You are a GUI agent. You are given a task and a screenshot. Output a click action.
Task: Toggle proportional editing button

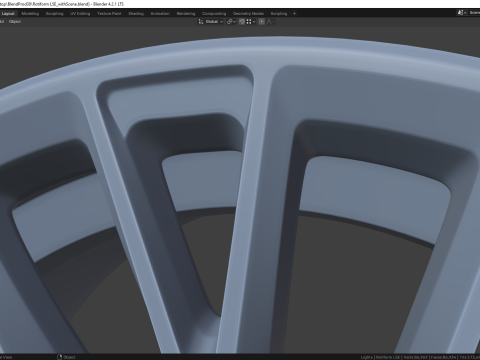[x=262, y=22]
